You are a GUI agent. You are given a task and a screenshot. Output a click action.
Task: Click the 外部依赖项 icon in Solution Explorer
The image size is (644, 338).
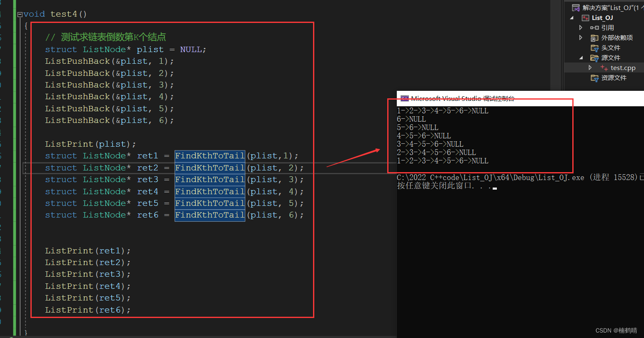click(x=594, y=38)
